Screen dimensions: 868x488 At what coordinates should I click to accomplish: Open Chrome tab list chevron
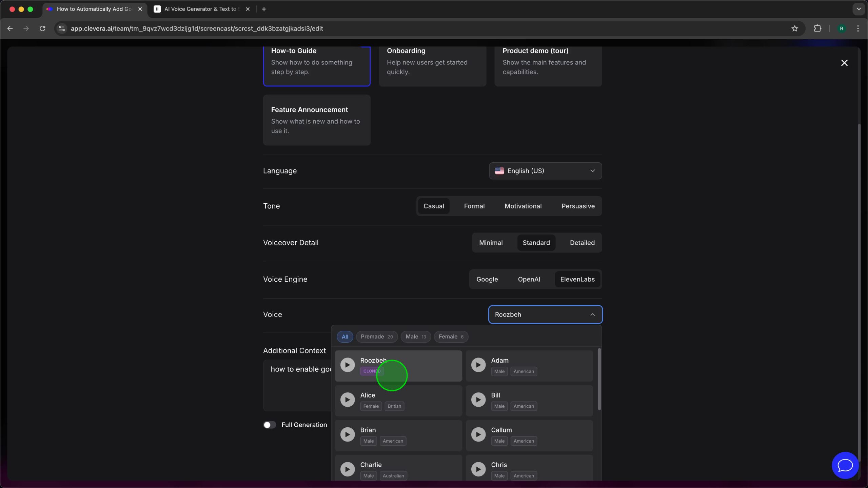point(859,9)
